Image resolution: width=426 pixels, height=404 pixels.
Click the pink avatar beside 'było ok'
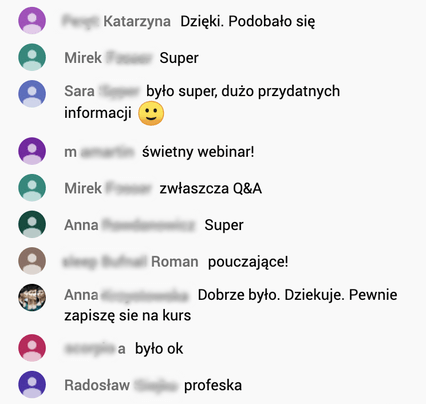[32, 348]
